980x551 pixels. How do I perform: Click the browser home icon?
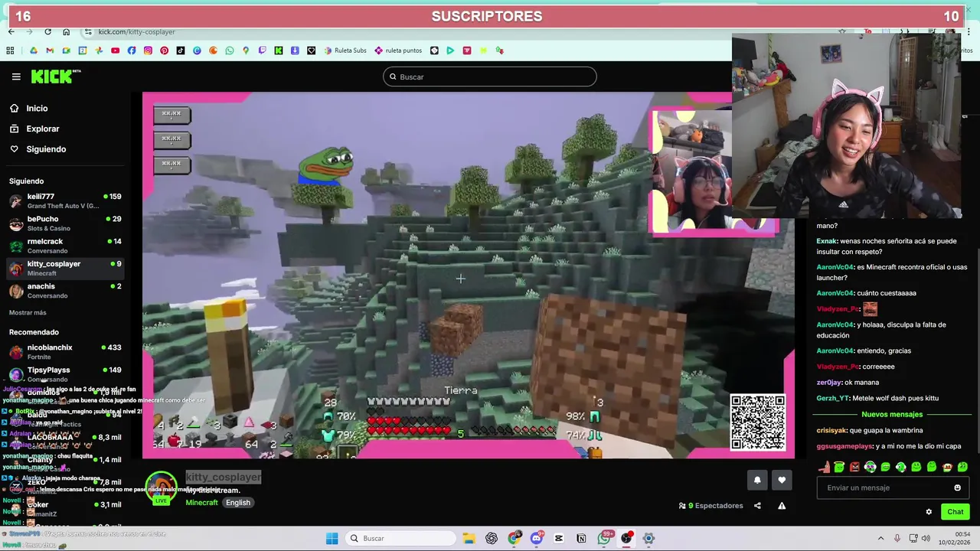coord(66,31)
